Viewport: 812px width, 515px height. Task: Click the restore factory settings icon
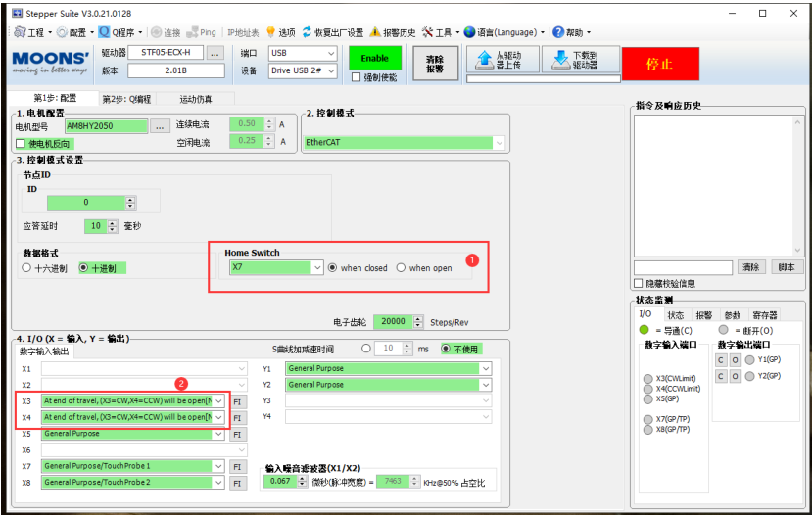[307, 32]
